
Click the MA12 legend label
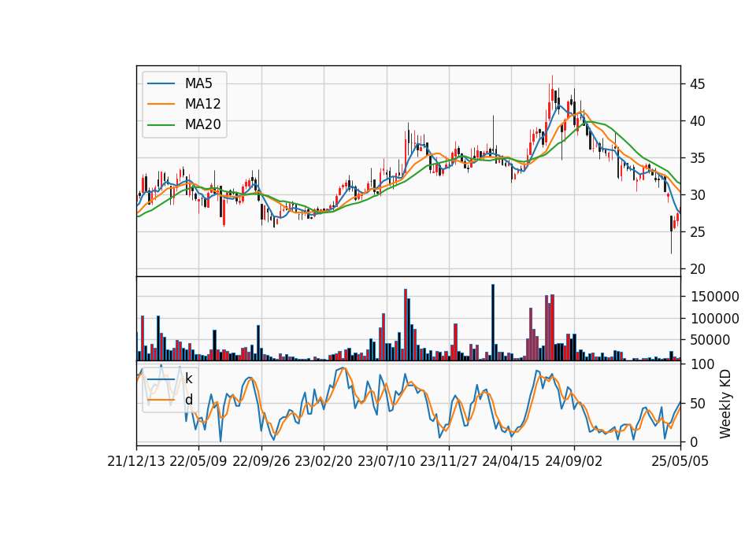tap(202, 104)
